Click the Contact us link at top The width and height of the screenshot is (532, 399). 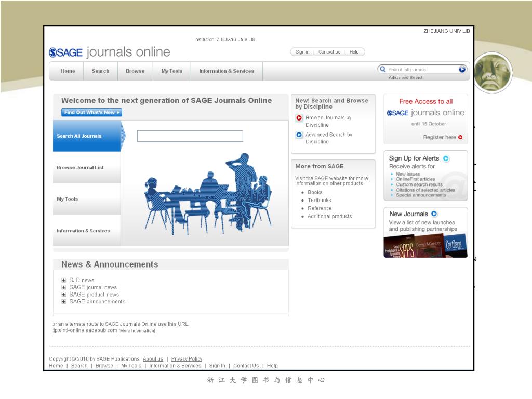tap(329, 52)
